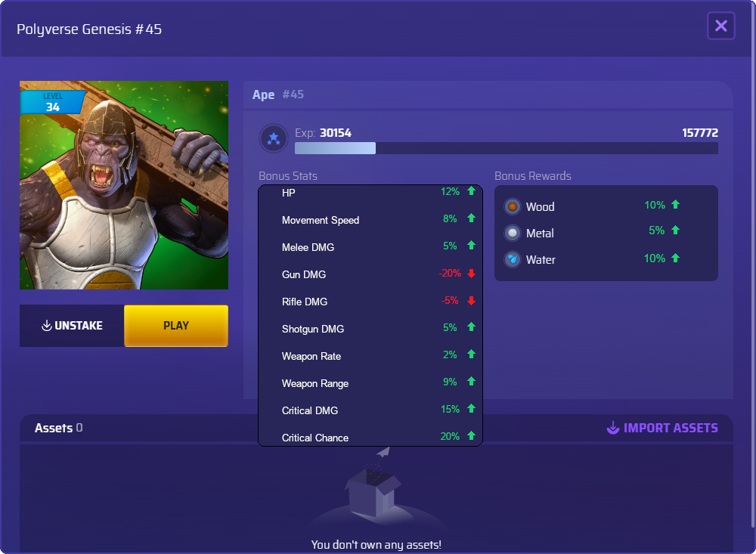This screenshot has width=756, height=554.
Task: Click the -20% Gun DMG value
Action: tap(450, 274)
